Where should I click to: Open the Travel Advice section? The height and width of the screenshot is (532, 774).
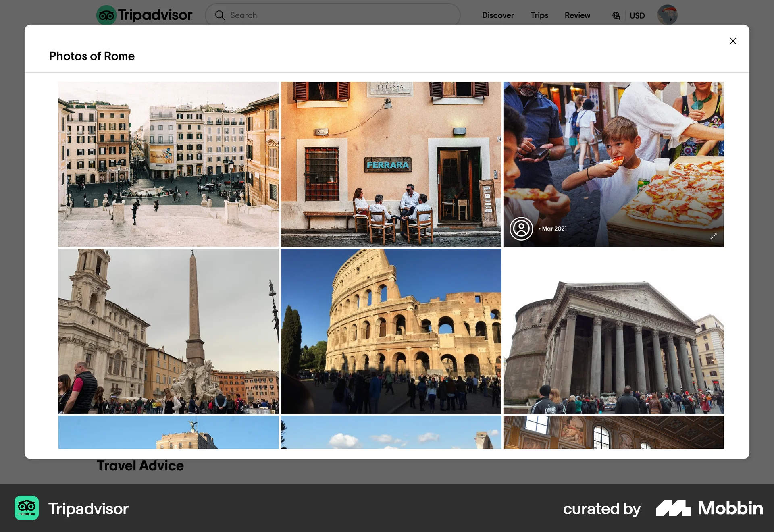point(140,465)
